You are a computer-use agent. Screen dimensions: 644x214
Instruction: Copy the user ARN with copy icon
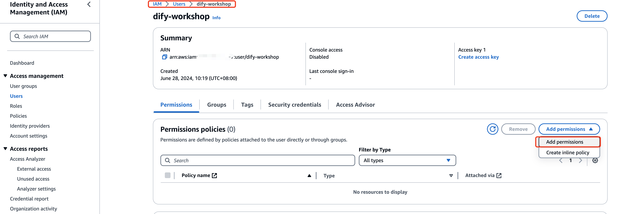click(x=164, y=57)
